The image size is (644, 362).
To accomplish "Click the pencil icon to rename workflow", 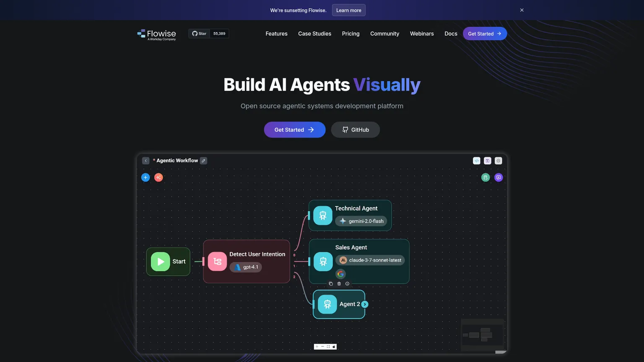I will click(203, 160).
